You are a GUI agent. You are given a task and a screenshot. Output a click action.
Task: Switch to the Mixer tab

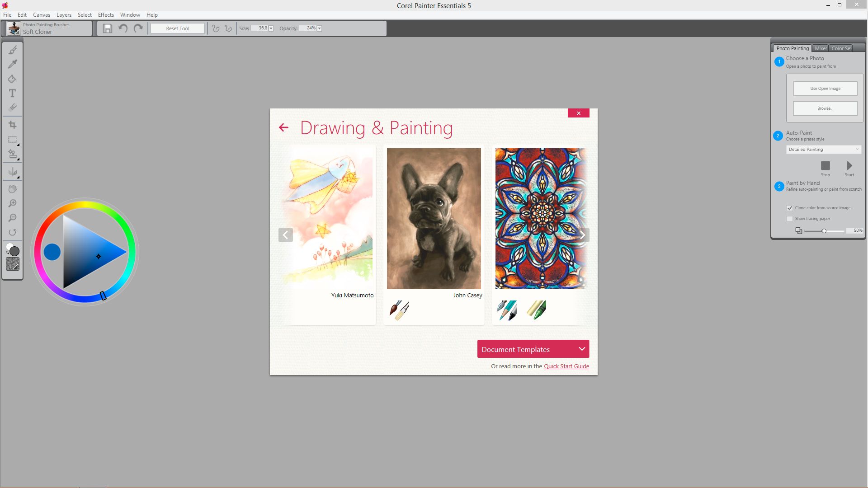click(821, 48)
